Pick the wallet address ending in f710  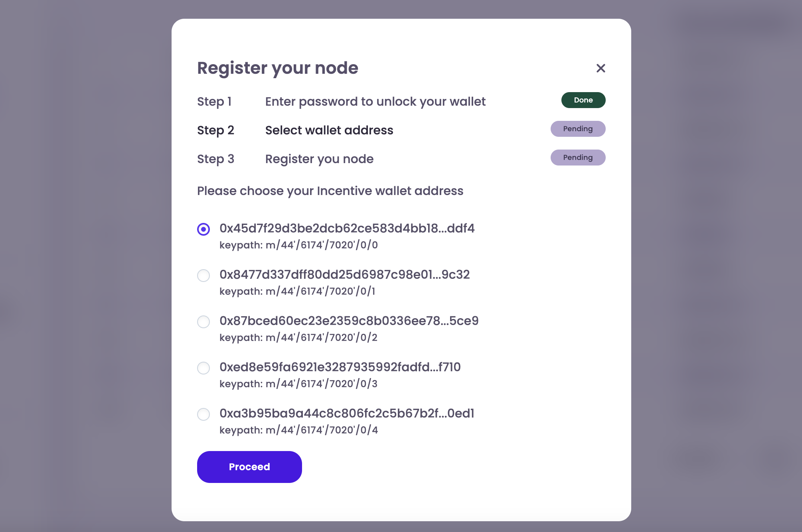pos(203,368)
